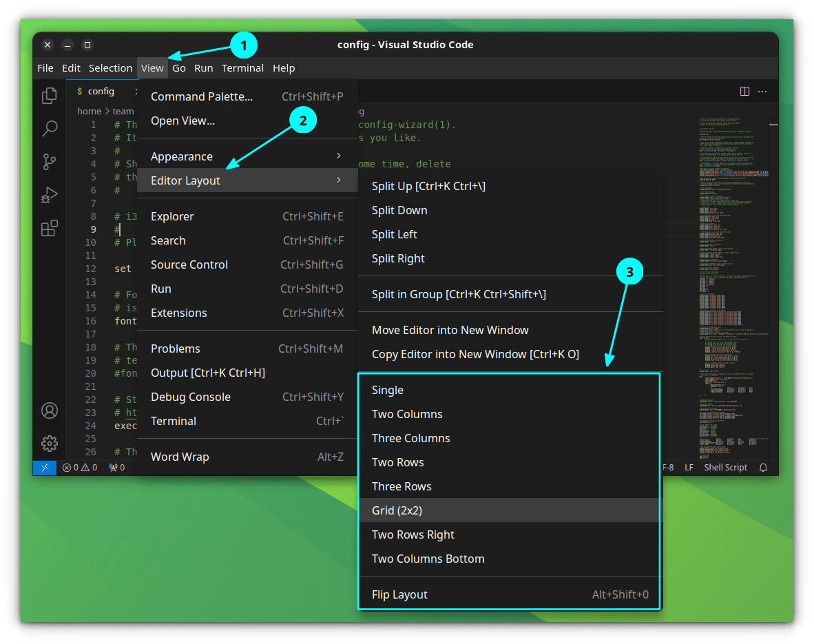814x644 pixels.
Task: Choose Split Up layout option
Action: coord(511,186)
